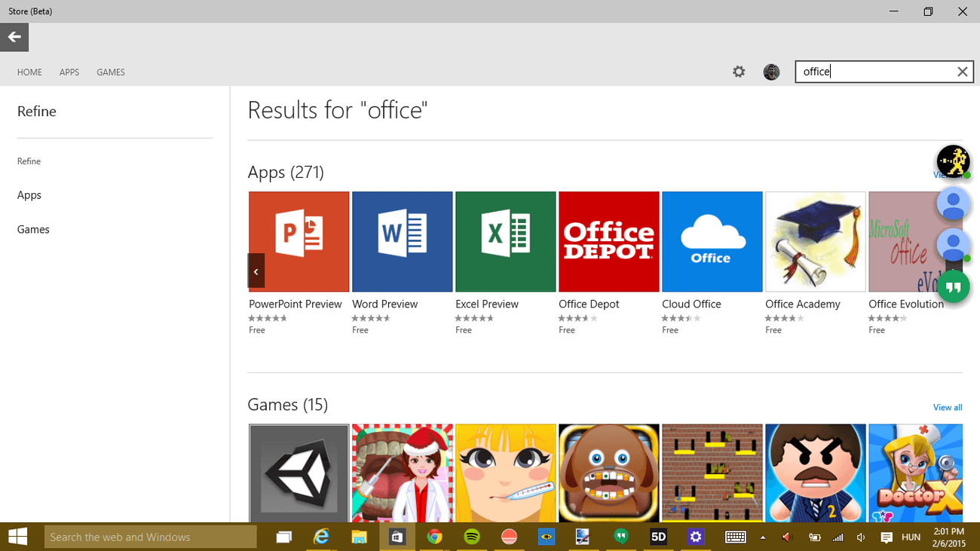The image size is (980, 551).
Task: Switch to the HOME tab
Action: click(x=29, y=72)
